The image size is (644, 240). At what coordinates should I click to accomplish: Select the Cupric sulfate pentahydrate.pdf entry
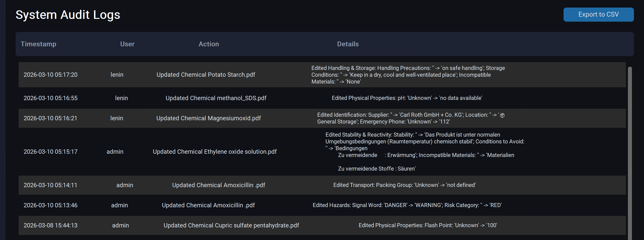click(x=231, y=225)
